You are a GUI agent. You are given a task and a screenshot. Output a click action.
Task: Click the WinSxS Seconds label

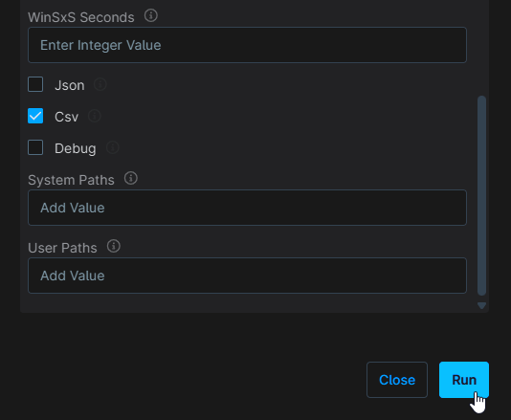81,17
